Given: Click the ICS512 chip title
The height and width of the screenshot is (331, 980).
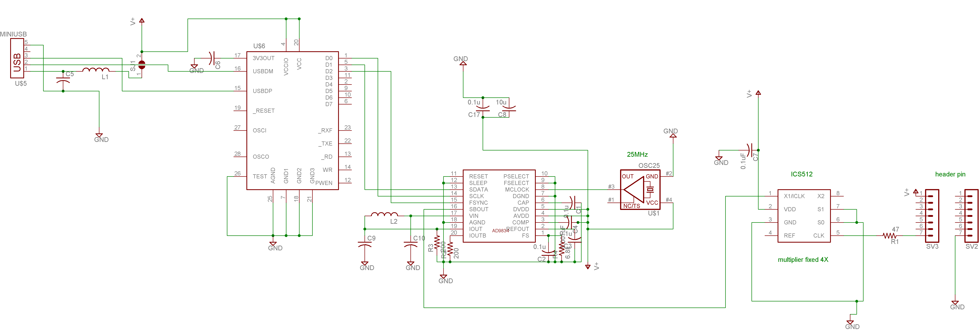Looking at the screenshot, I should click(x=802, y=174).
